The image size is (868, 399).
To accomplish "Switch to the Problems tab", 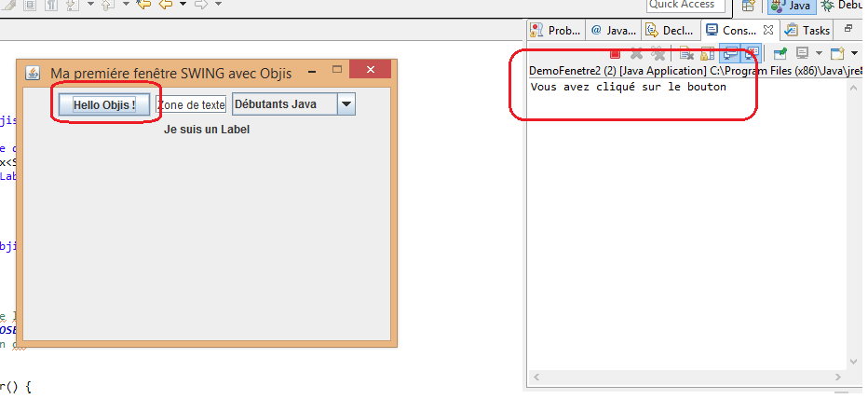I will (556, 30).
